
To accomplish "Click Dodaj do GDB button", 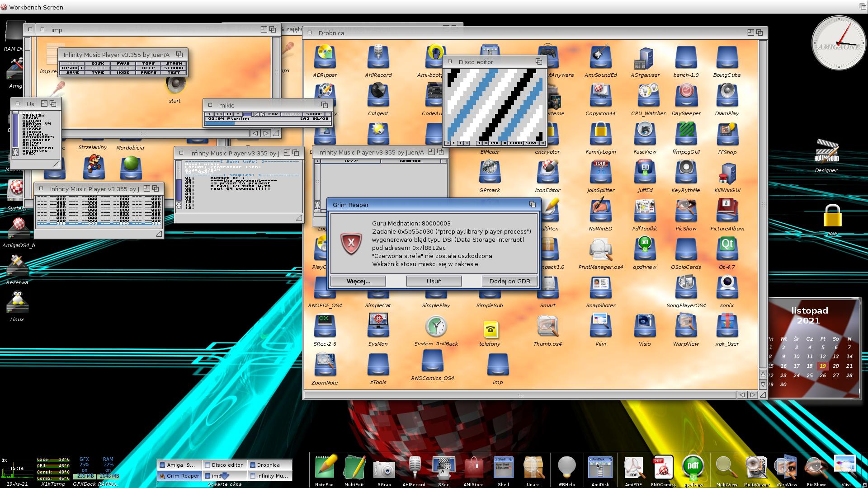I will point(509,281).
